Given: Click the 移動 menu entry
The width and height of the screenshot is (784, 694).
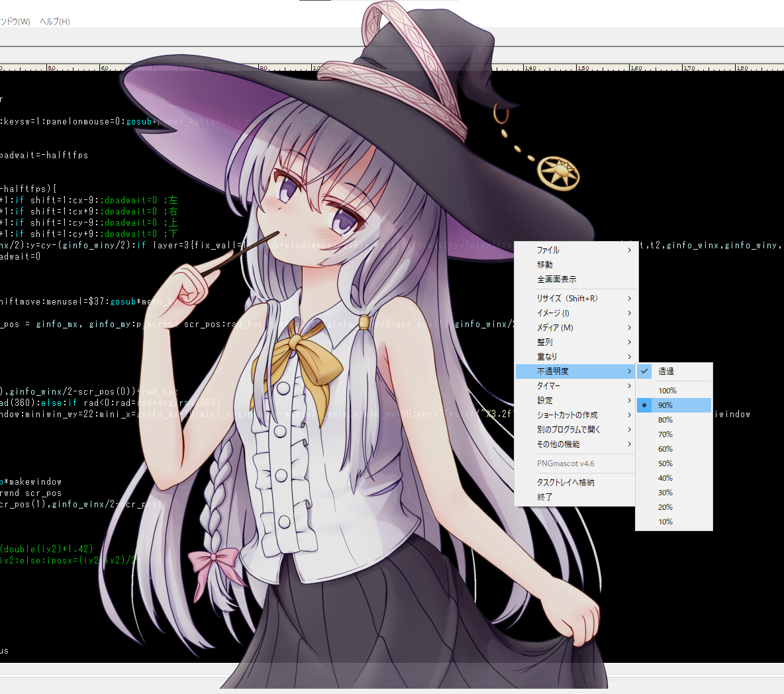Looking at the screenshot, I should click(576, 264).
